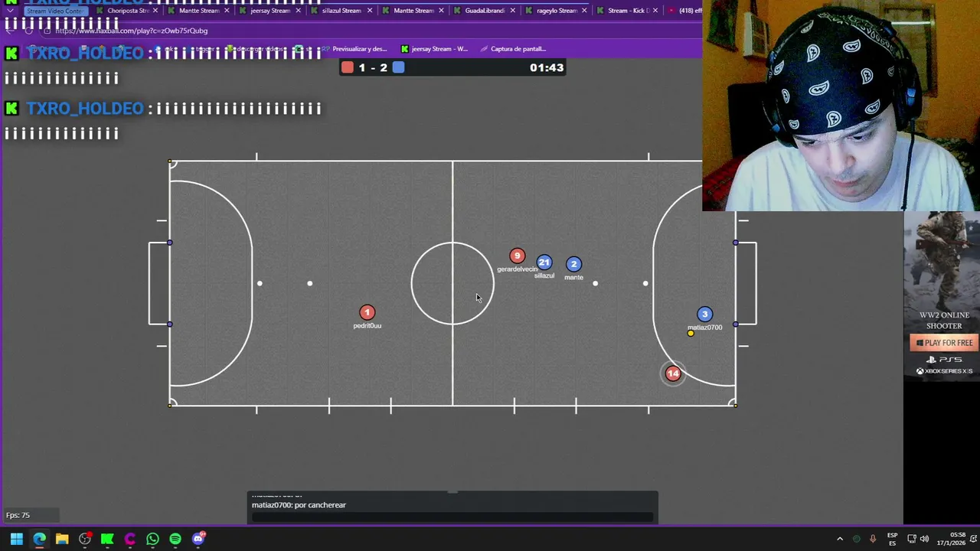
Task: Open the notification bell icon
Action: tap(972, 539)
